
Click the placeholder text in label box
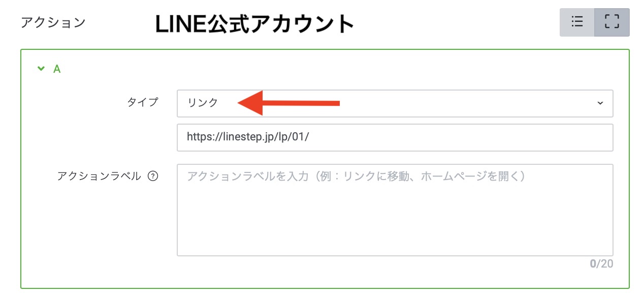tap(356, 177)
